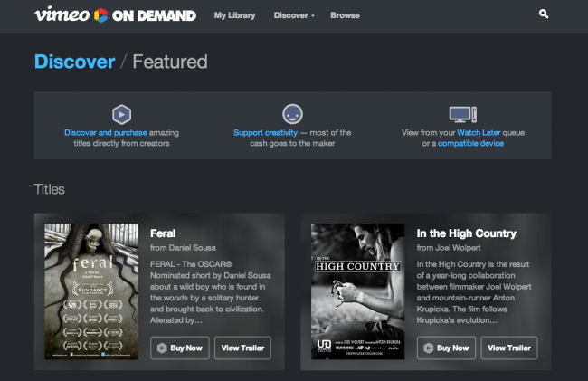Open the High Country poster thumbnail
Screen dimensions: 588x381
click(357, 291)
